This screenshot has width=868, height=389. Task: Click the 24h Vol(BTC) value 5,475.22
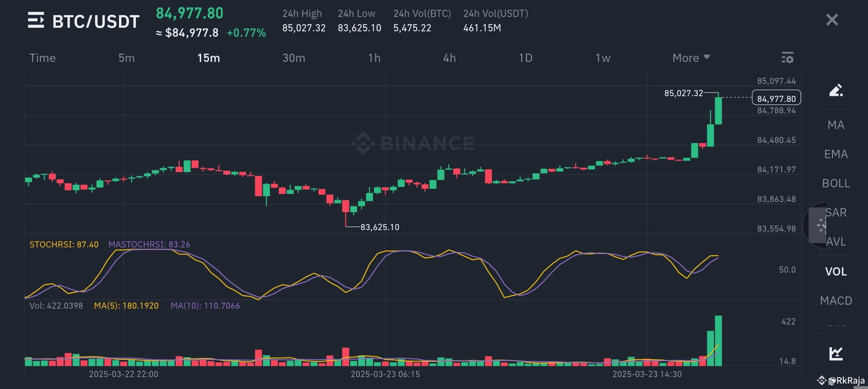tap(412, 28)
